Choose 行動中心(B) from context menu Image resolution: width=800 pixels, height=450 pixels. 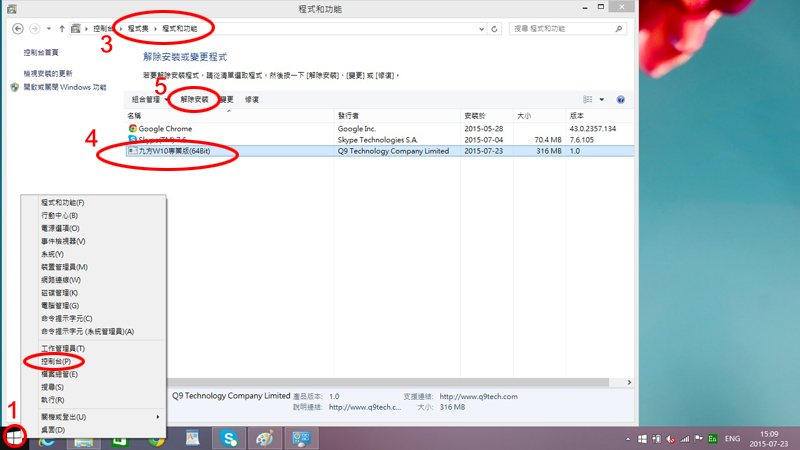[59, 215]
